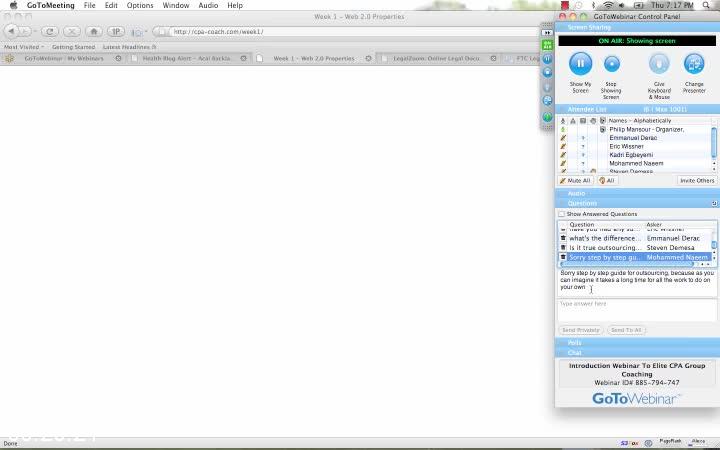The image size is (720, 450).
Task: Click the Change Presenter icon
Action: tap(694, 64)
